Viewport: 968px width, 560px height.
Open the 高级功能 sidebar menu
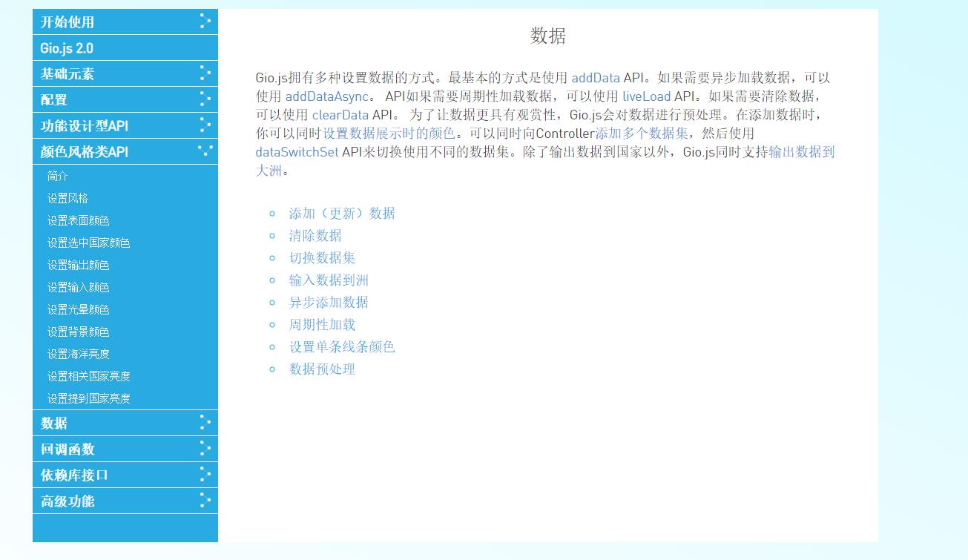pyautogui.click(x=125, y=501)
